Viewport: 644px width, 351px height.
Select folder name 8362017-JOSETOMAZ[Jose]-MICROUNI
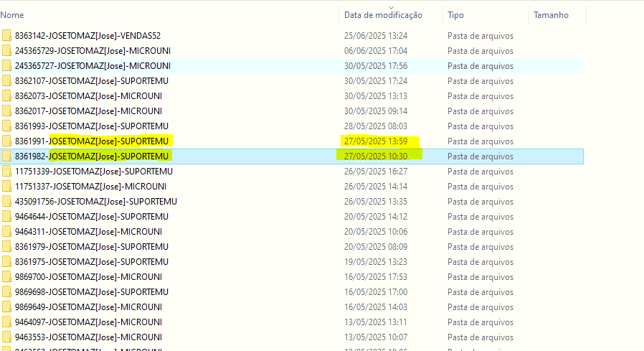pyautogui.click(x=88, y=111)
